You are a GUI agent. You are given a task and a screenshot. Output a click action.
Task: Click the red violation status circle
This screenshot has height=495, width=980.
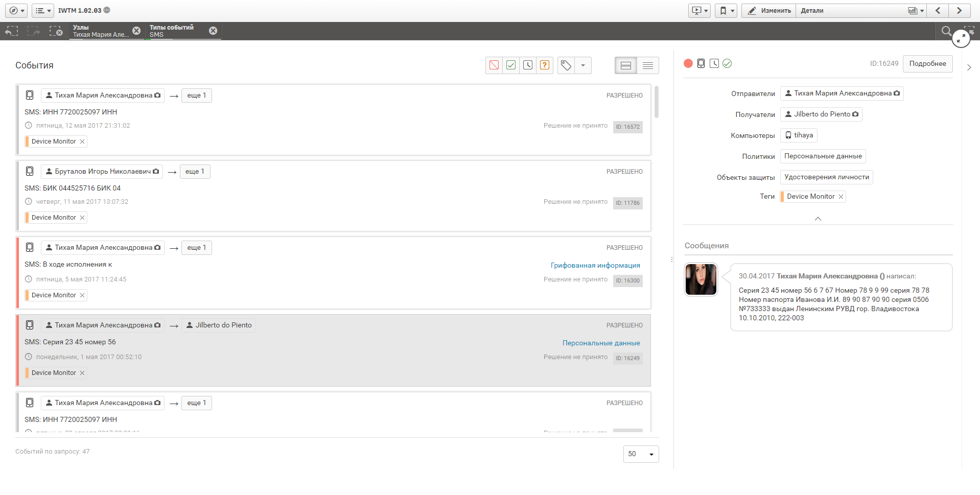coord(688,63)
